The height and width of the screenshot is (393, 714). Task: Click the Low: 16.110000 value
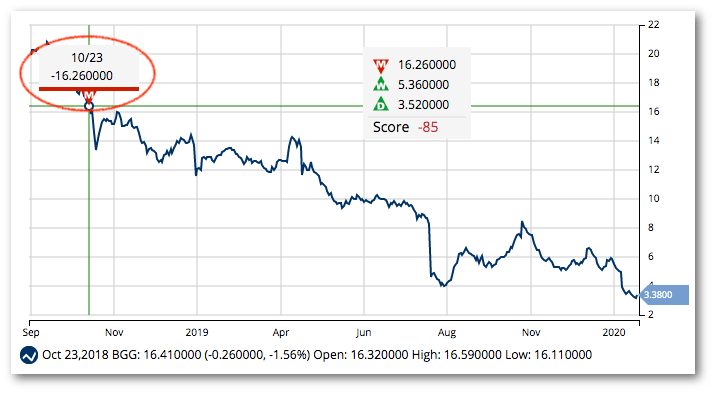coord(548,355)
